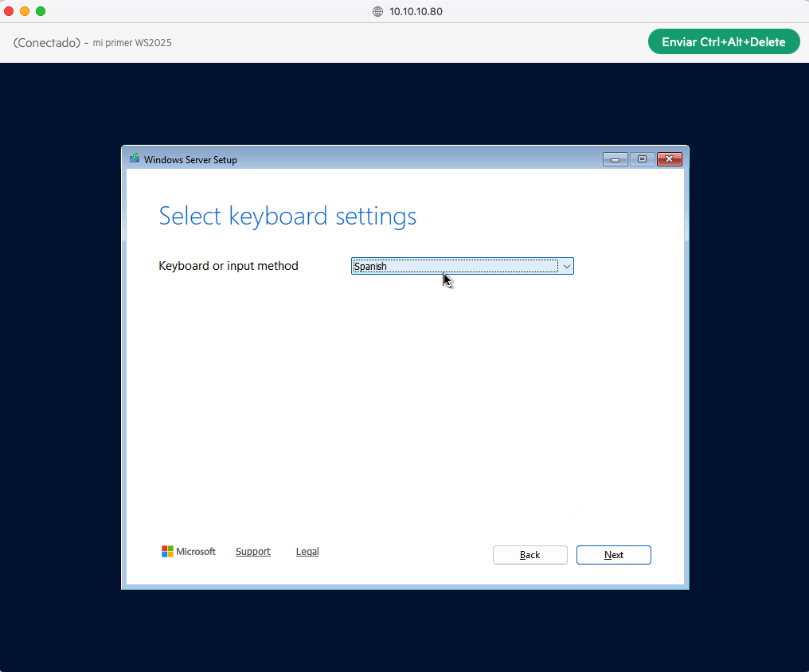The image size is (809, 672).
Task: Click Next to continue setup
Action: pyautogui.click(x=613, y=554)
